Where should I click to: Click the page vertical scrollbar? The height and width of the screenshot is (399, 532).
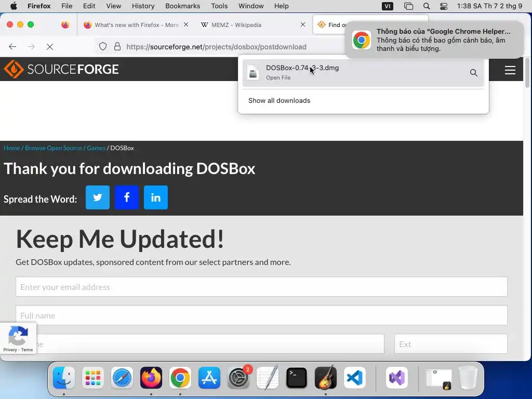(527, 73)
